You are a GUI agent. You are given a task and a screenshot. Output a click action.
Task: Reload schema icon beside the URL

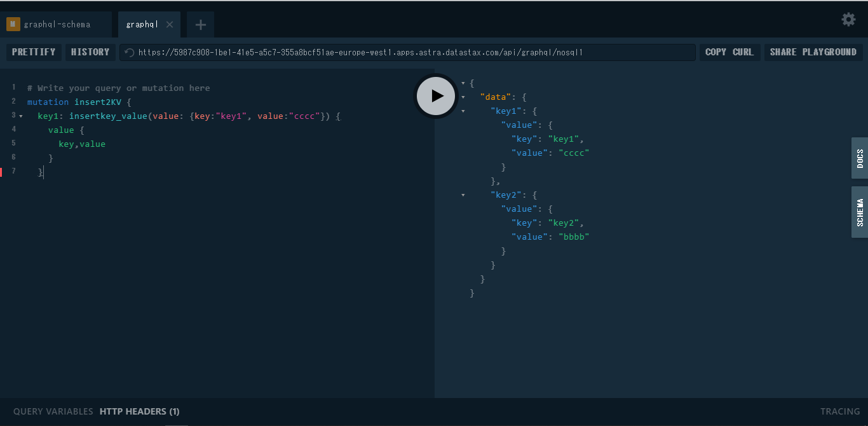130,53
